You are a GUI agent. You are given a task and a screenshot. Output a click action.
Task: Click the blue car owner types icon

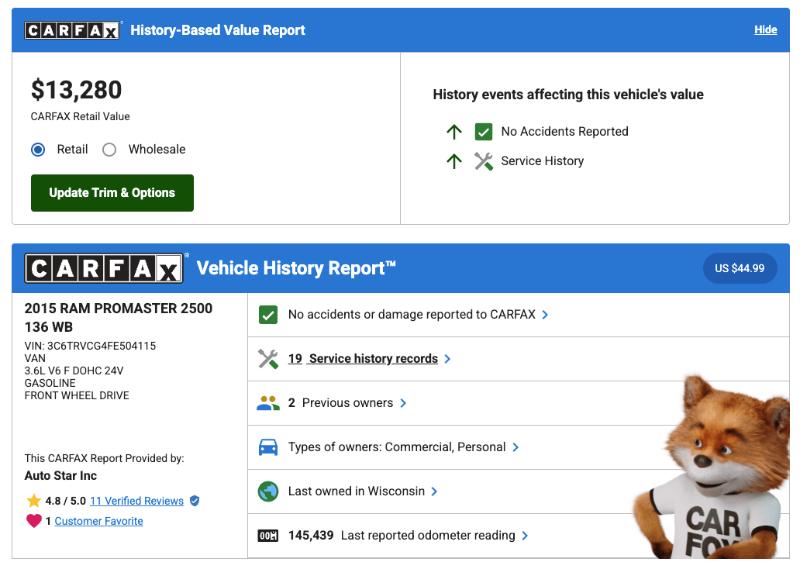(x=268, y=447)
